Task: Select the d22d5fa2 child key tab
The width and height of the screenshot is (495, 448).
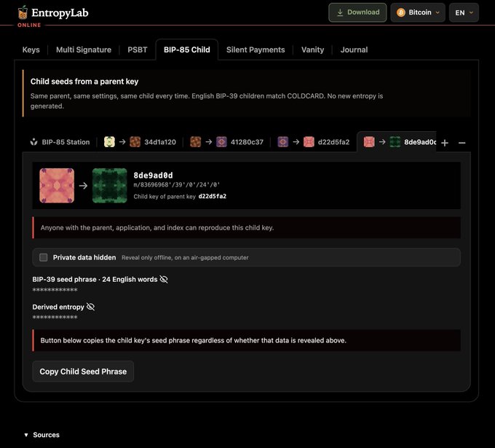Action: coord(314,142)
